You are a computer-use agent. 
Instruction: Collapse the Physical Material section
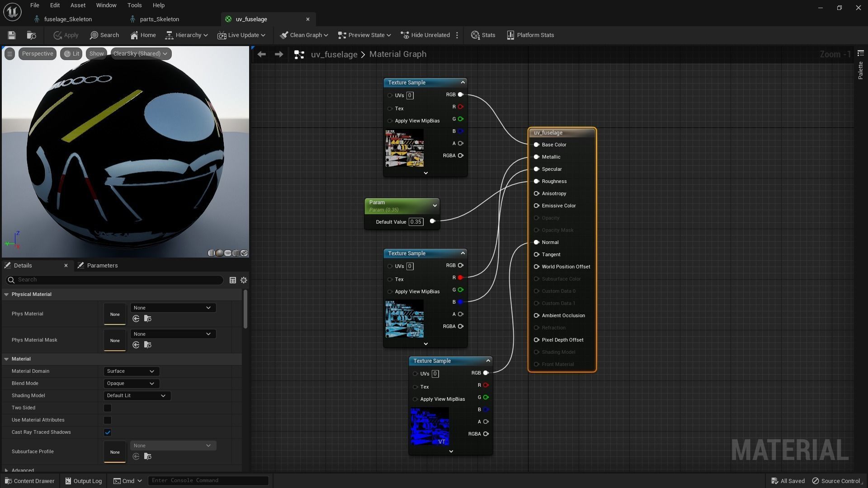(6, 295)
